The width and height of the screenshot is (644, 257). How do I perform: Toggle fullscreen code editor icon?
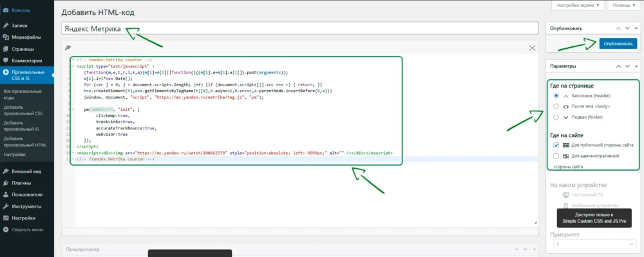(533, 48)
